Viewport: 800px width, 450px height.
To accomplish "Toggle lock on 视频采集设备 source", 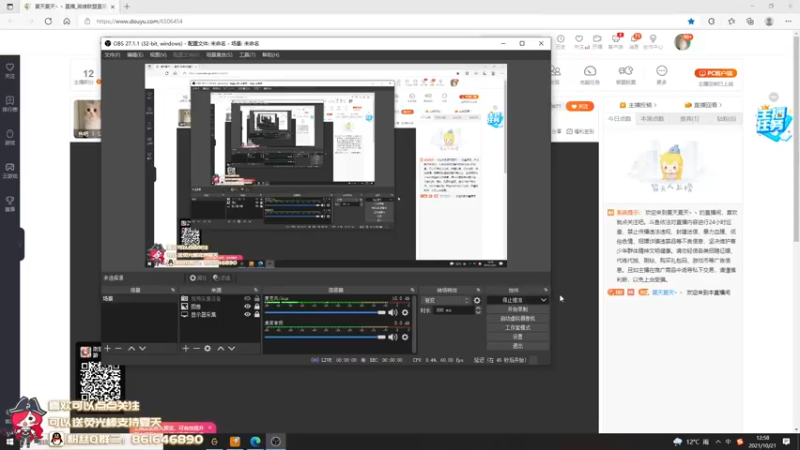I will (257, 298).
